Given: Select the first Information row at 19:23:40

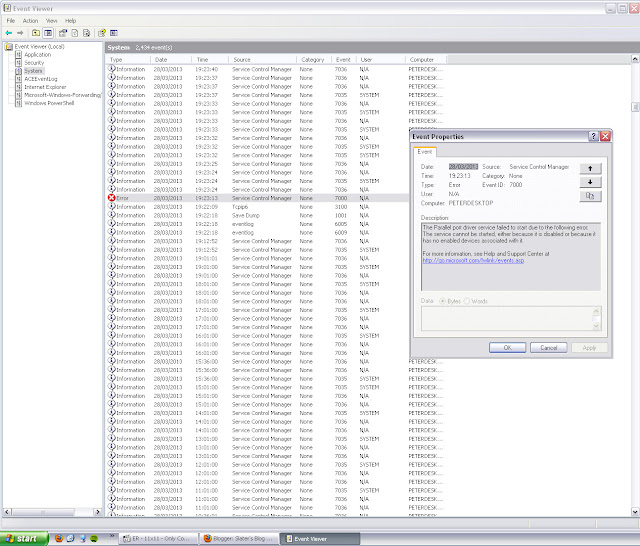Looking at the screenshot, I should [x=276, y=69].
